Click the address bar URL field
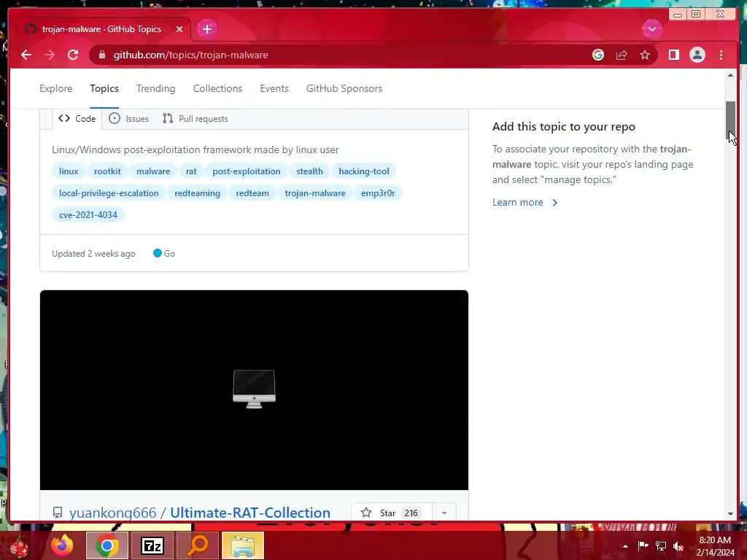The image size is (747, 560). click(x=343, y=55)
